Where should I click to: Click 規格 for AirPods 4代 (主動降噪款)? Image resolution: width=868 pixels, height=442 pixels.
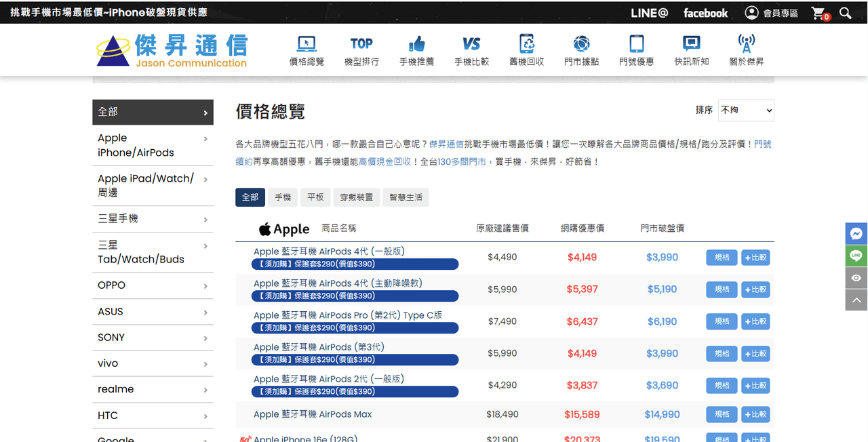[722, 289]
